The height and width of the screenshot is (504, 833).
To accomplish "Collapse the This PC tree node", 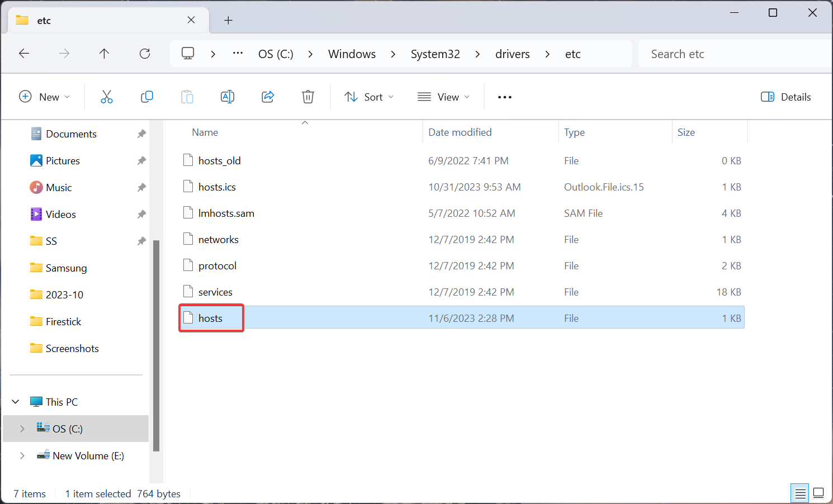I will click(16, 402).
